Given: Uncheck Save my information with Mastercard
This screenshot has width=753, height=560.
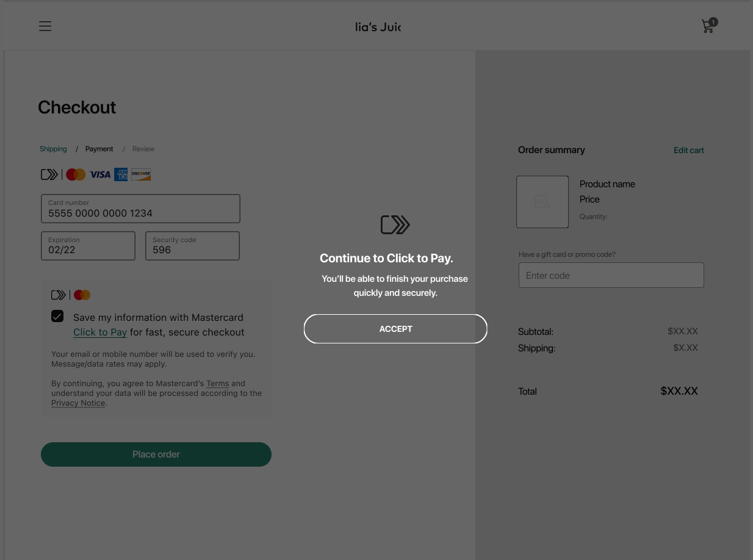Looking at the screenshot, I should (x=57, y=317).
